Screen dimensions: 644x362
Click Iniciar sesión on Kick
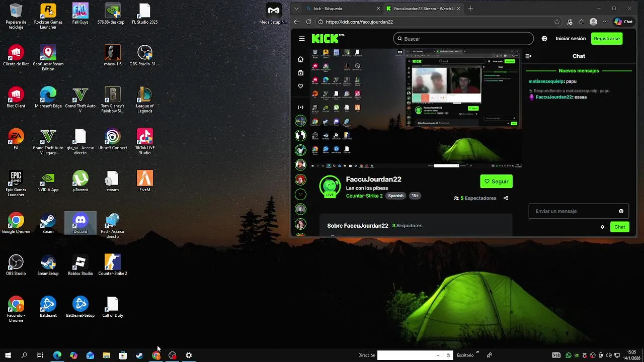pyautogui.click(x=571, y=39)
